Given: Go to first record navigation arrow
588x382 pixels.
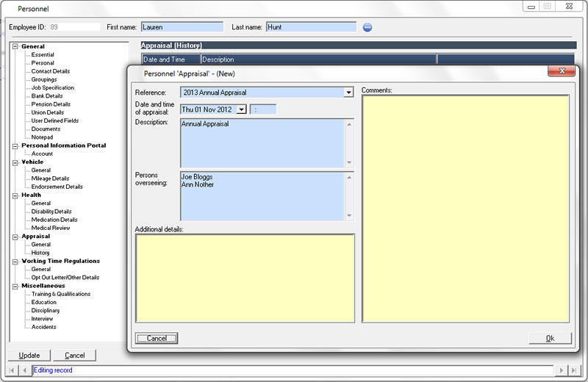Looking at the screenshot, I should pyautogui.click(x=12, y=370).
